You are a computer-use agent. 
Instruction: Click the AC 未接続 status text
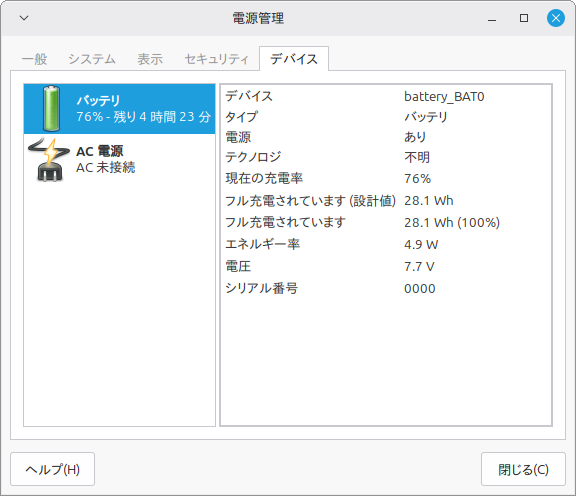(x=105, y=168)
